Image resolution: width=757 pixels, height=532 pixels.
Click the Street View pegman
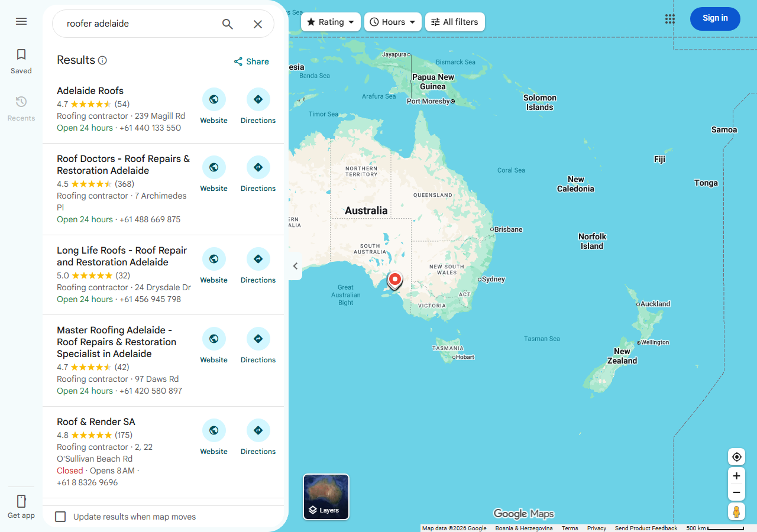(x=736, y=511)
